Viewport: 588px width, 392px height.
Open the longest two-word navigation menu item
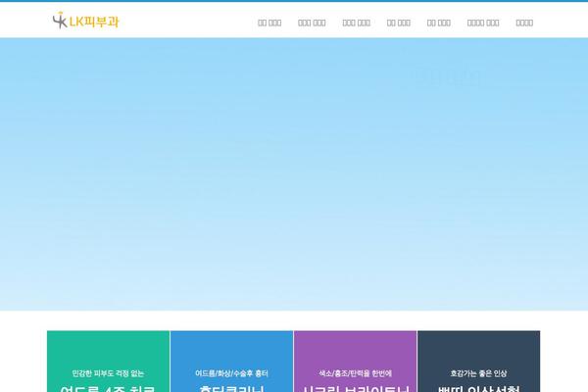[x=483, y=23]
